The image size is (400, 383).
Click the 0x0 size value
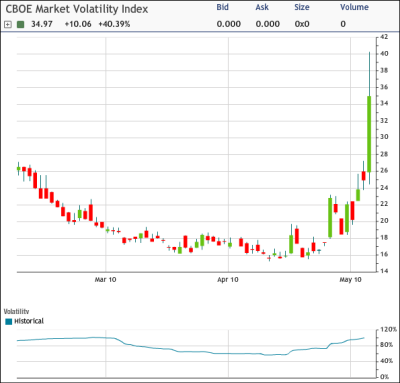point(302,24)
